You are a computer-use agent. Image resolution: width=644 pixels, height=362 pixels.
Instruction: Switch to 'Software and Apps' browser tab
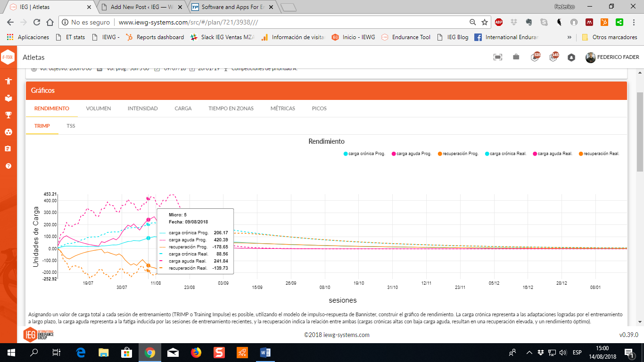pos(232,7)
